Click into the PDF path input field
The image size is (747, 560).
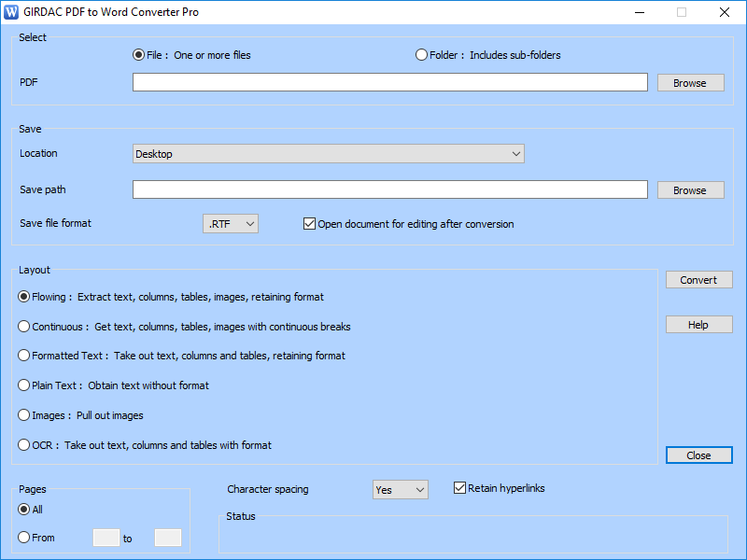pyautogui.click(x=389, y=82)
